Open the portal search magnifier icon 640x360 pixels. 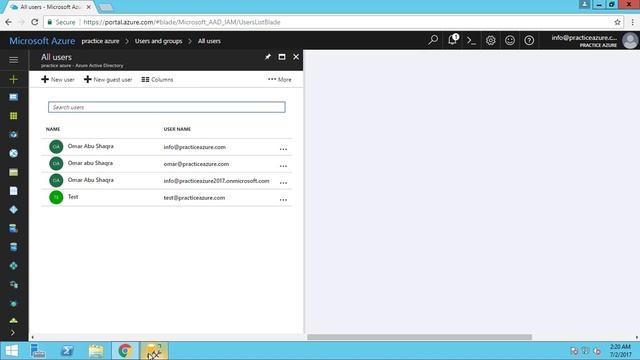(433, 40)
